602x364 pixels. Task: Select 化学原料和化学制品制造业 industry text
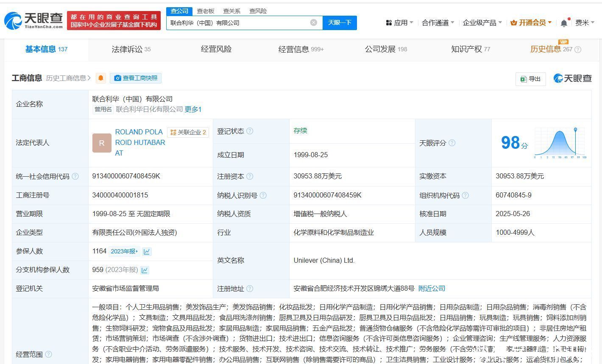334,233
